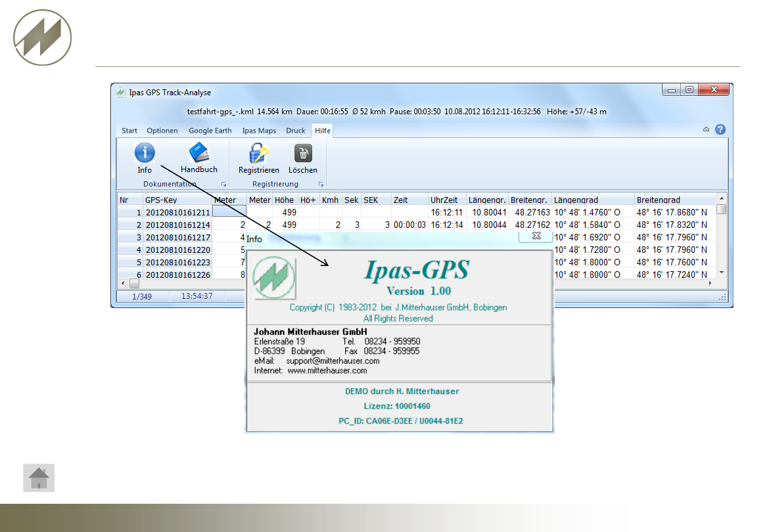769x532 pixels.
Task: Click the UhrZeit column header
Action: [x=447, y=200]
